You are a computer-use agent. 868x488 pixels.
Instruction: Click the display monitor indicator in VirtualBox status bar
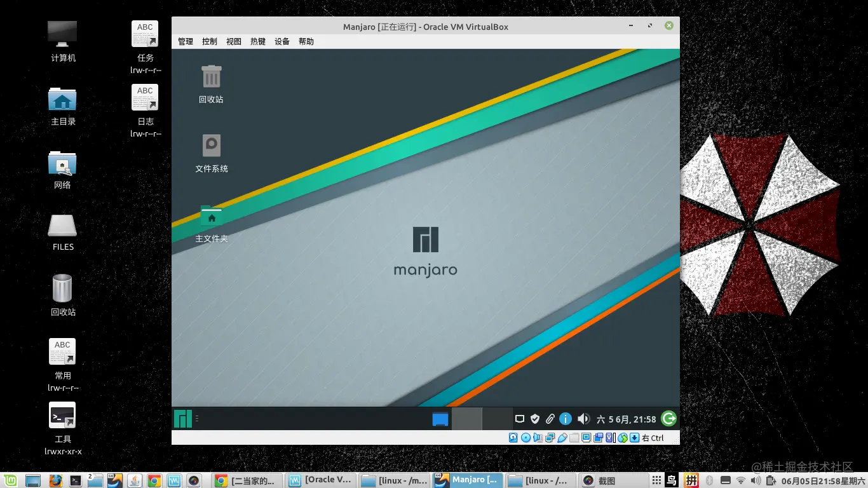[x=586, y=438]
